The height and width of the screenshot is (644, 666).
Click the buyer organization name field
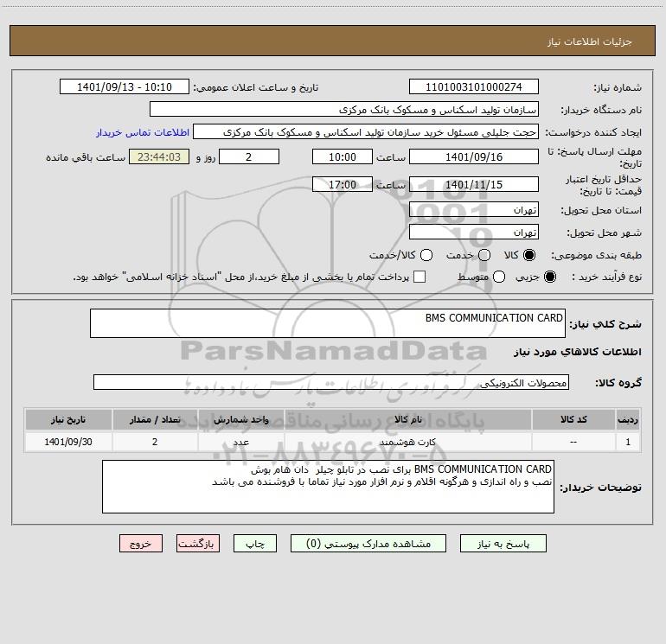pos(344,109)
